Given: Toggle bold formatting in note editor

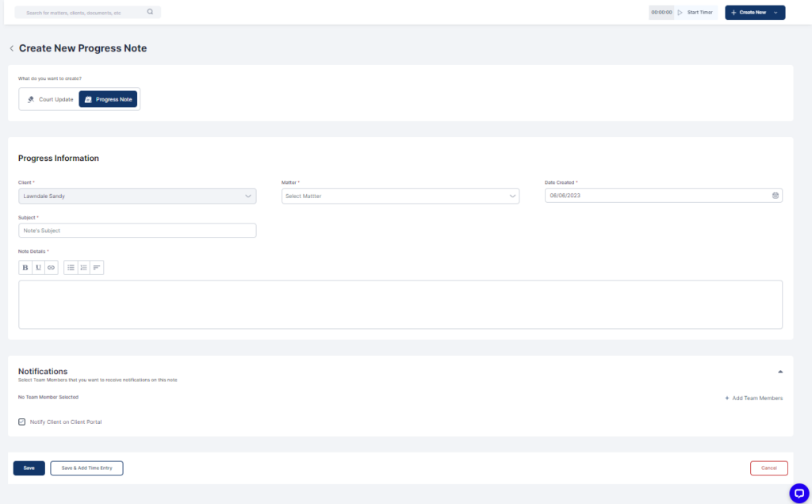Looking at the screenshot, I should (x=25, y=268).
